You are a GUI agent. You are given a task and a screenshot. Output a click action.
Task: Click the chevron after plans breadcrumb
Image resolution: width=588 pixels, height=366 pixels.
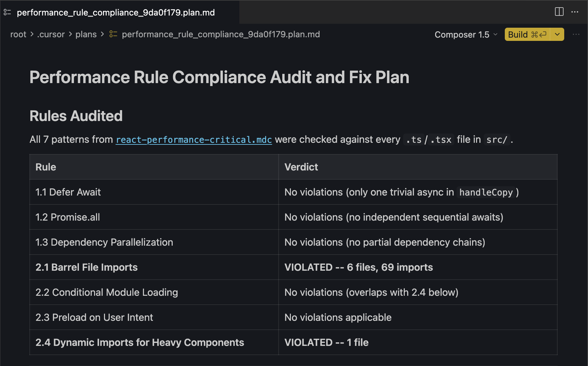tap(102, 34)
